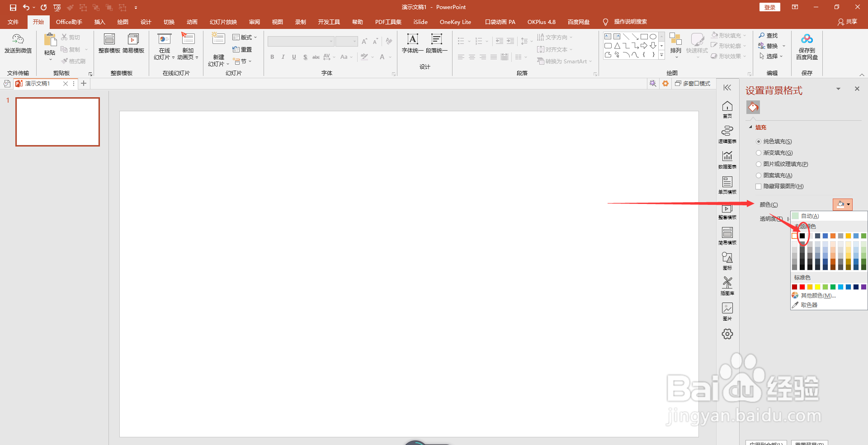This screenshot has width=868, height=445.
Task: Click the 共享 share button
Action: (x=847, y=22)
